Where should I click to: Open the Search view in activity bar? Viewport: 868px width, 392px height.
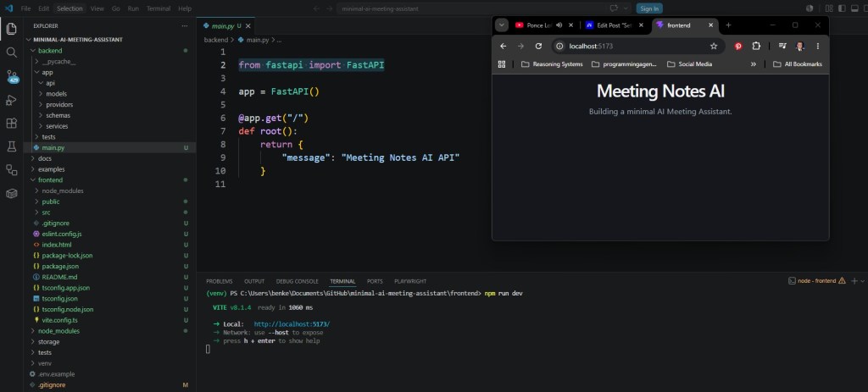(11, 52)
